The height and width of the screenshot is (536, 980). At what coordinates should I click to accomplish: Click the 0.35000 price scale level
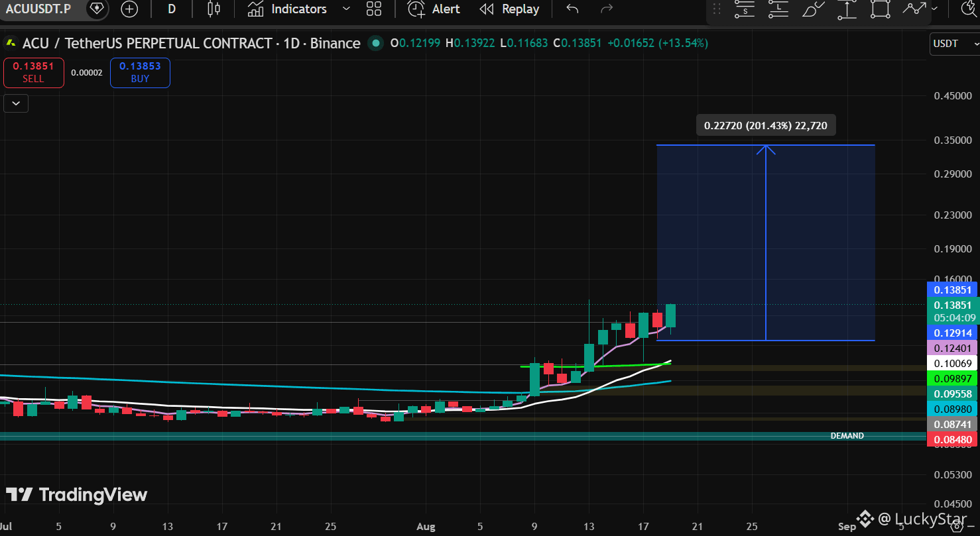coord(953,140)
